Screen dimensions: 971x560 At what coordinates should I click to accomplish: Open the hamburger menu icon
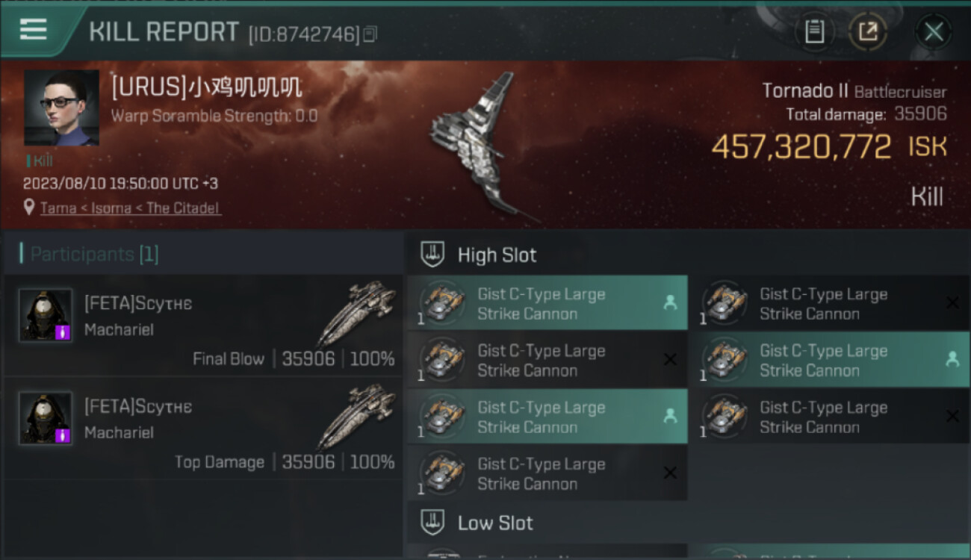point(33,29)
